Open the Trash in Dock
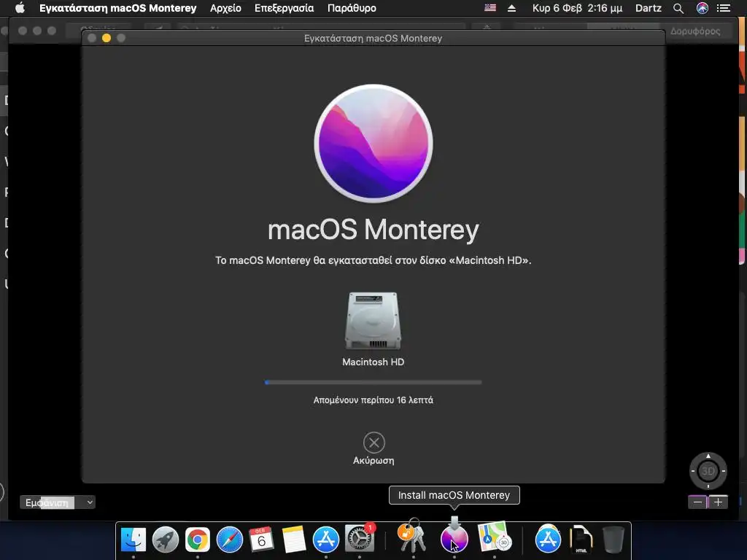This screenshot has width=747, height=560. coord(613,539)
